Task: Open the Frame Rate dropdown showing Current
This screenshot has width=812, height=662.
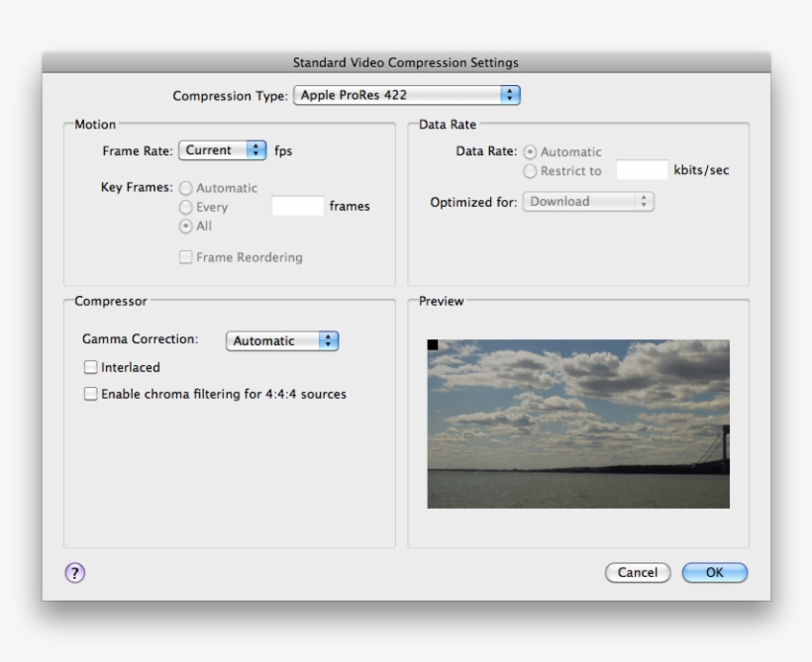Action: tap(213, 149)
